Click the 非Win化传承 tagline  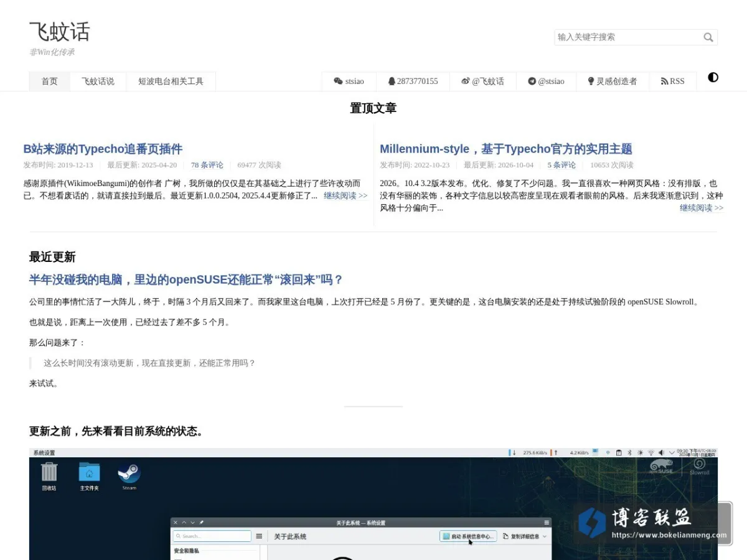tap(52, 52)
